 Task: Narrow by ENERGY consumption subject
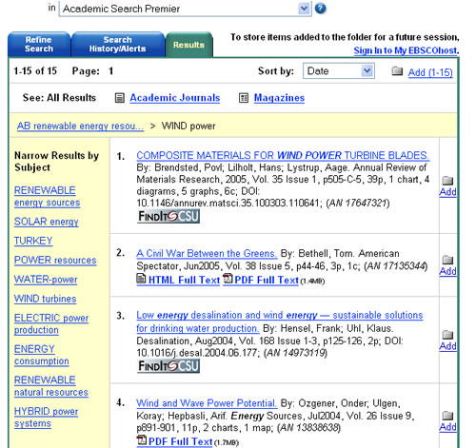41,355
